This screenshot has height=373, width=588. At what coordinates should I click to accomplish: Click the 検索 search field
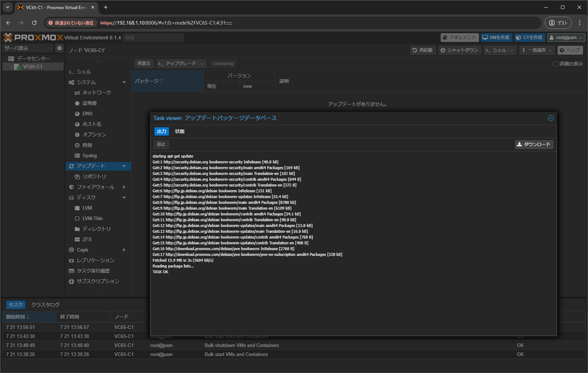(x=153, y=38)
